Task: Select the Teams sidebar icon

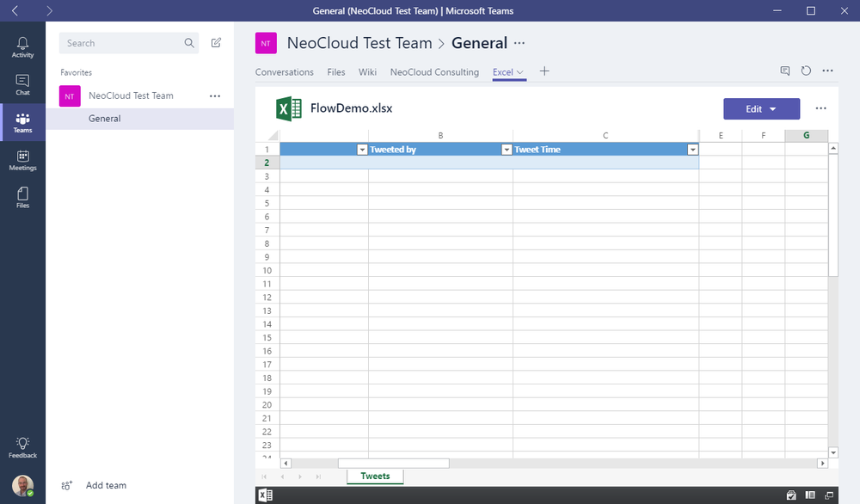Action: (22, 122)
